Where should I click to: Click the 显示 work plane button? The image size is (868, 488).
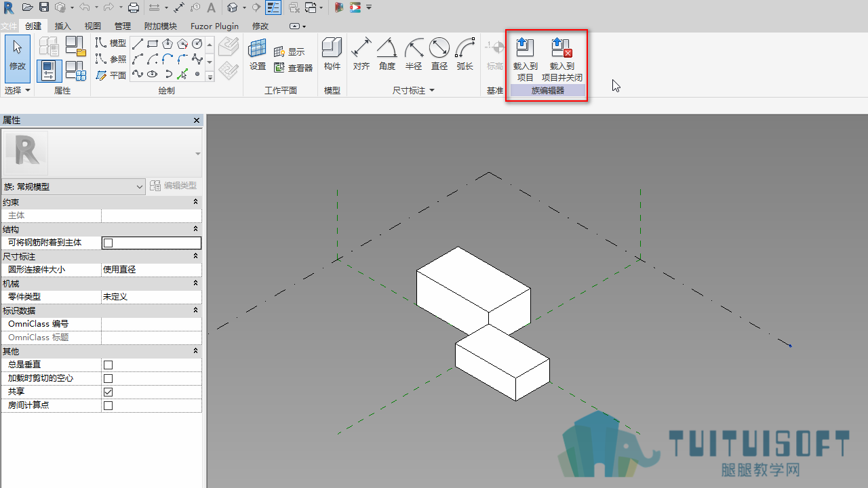coord(290,52)
